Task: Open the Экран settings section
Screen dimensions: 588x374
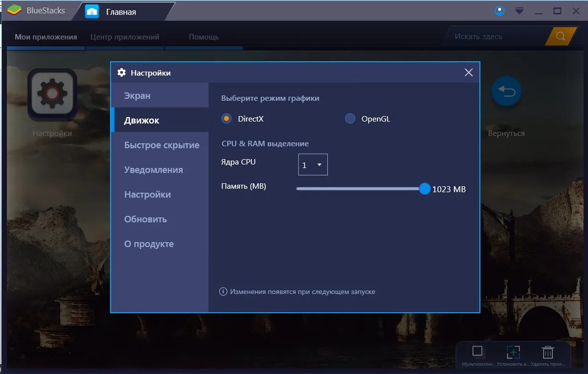Action: 160,96
